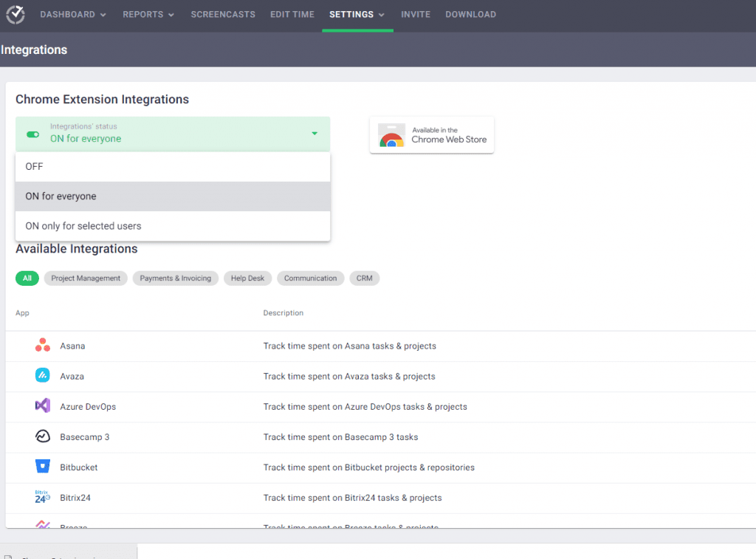Open the Asana tasks tracking link
756x559 pixels.
tap(350, 346)
